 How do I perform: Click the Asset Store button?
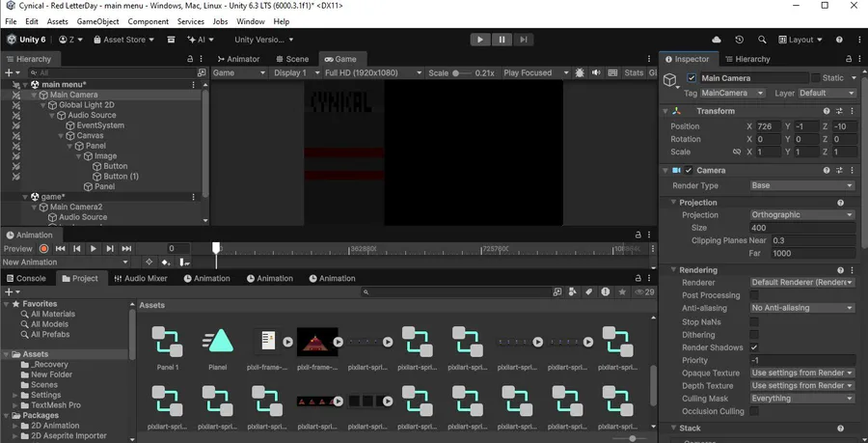tap(124, 40)
